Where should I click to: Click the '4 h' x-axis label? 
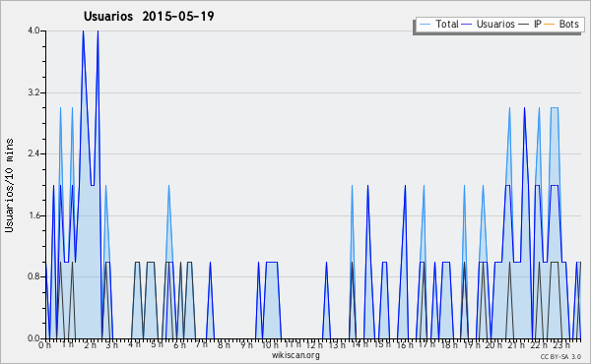[135, 344]
